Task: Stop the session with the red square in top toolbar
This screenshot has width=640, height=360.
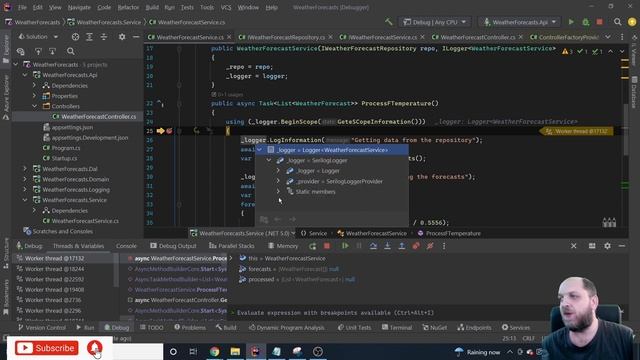Action: tap(600, 22)
